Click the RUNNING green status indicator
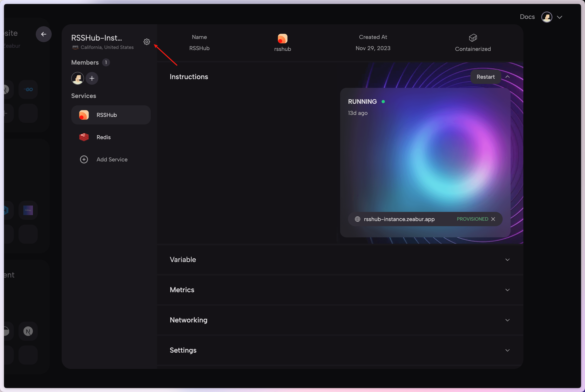 click(x=384, y=101)
